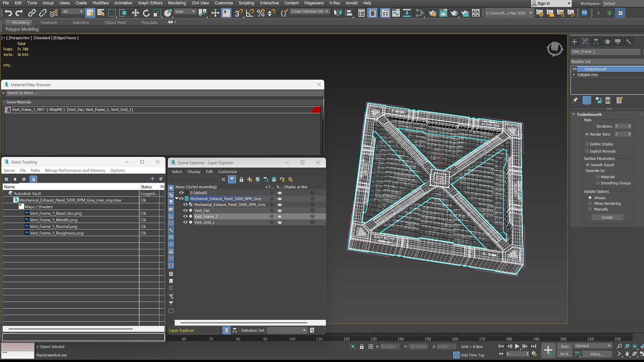The image size is (644, 362).
Task: Activate the Select Object tool
Action: (x=90, y=13)
